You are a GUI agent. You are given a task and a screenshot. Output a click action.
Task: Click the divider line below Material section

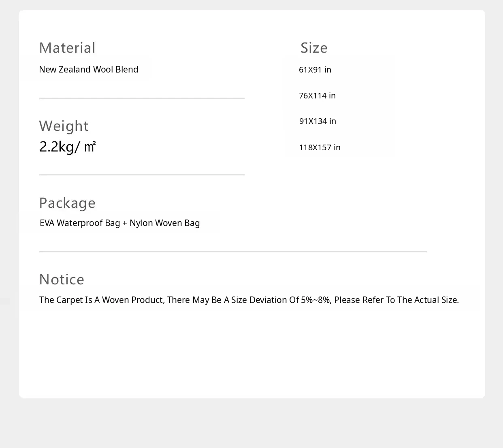142,98
